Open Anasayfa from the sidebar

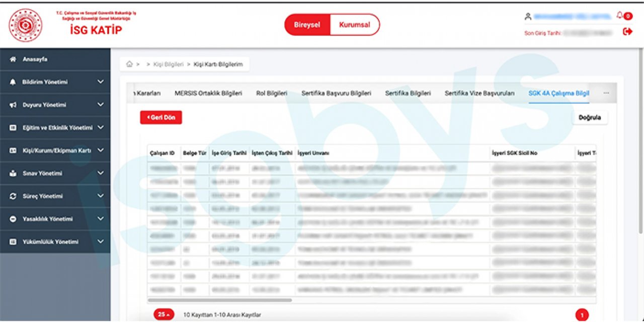point(35,59)
